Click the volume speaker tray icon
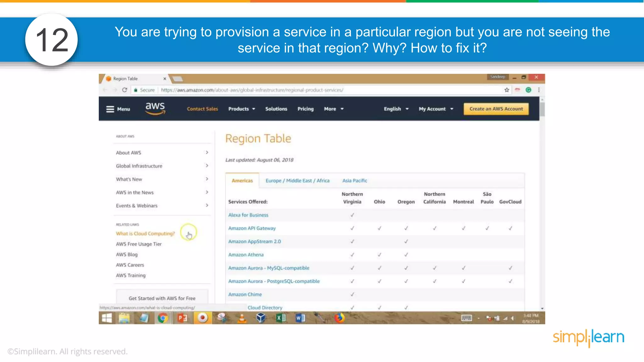This screenshot has width=644, height=362. [x=513, y=318]
